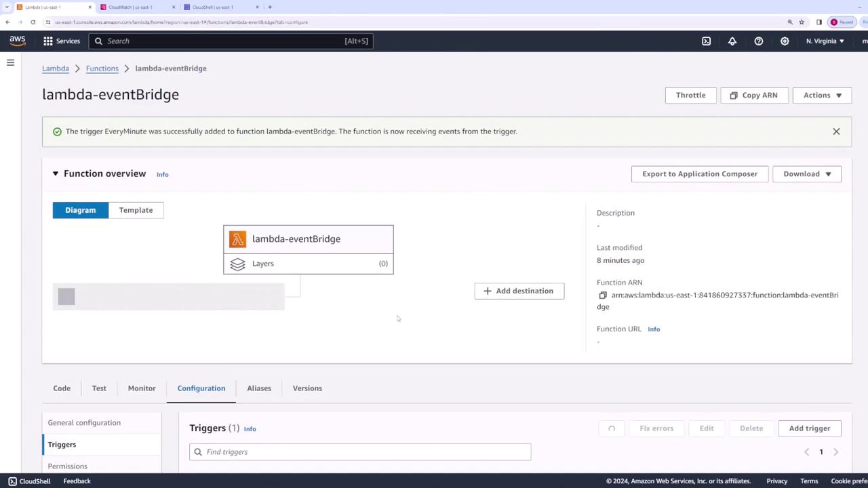868x488 pixels.
Task: Open the Function overview Info link
Action: [163, 174]
